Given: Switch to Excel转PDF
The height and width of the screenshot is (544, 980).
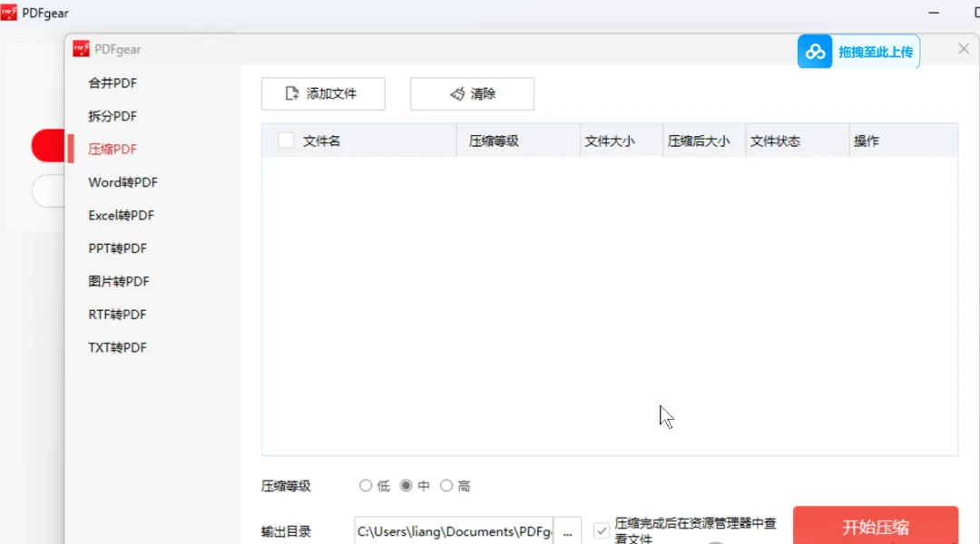Looking at the screenshot, I should click(122, 216).
